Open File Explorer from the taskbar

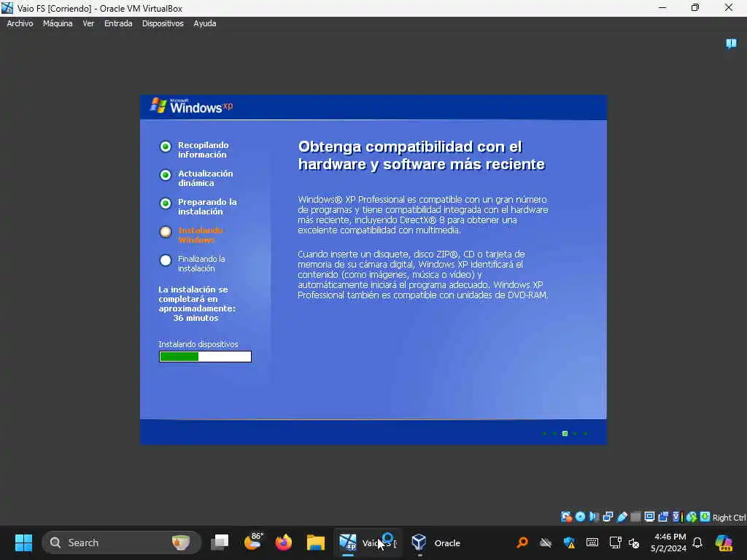point(315,542)
